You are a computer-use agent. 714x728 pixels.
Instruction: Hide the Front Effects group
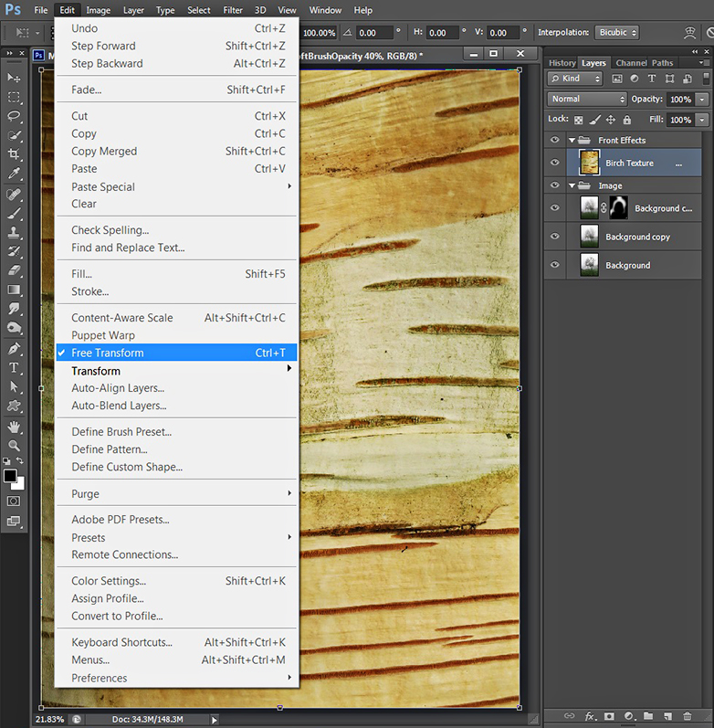(555, 140)
